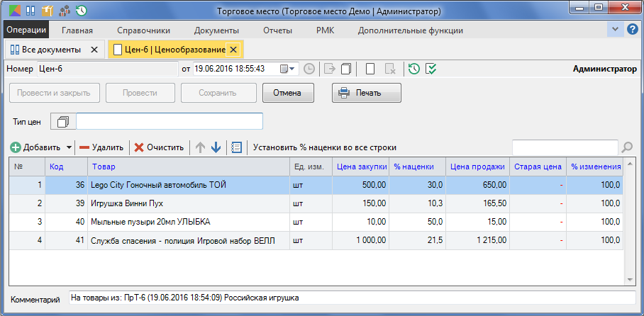This screenshot has height=316, width=644.
Task: Click the % изменения column header
Action: point(595,167)
